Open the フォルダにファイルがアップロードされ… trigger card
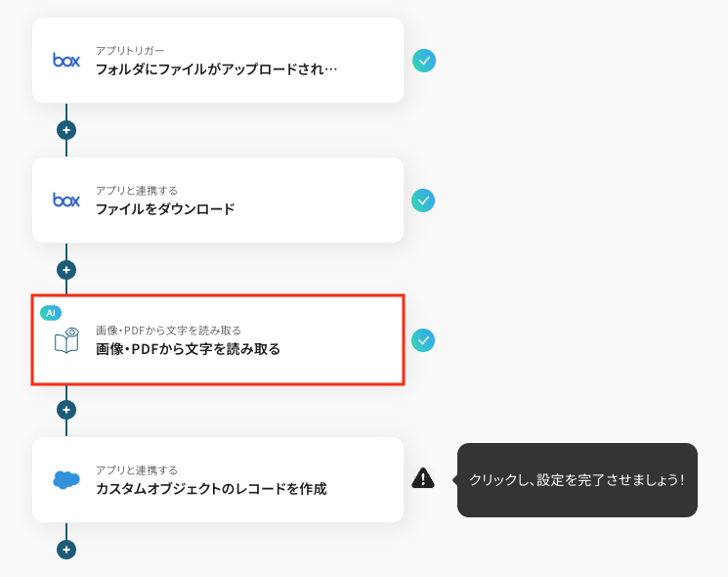The height and width of the screenshot is (577, 728). click(x=218, y=61)
